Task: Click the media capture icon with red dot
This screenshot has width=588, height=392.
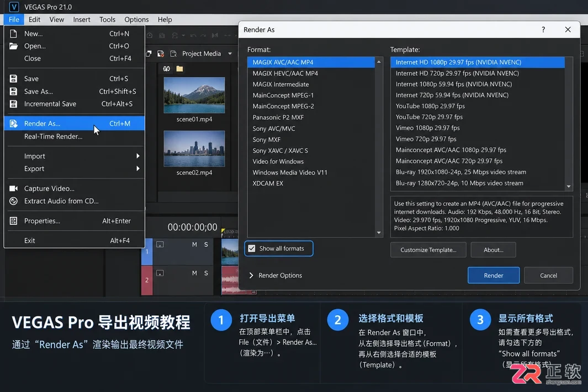Action: 161,54
